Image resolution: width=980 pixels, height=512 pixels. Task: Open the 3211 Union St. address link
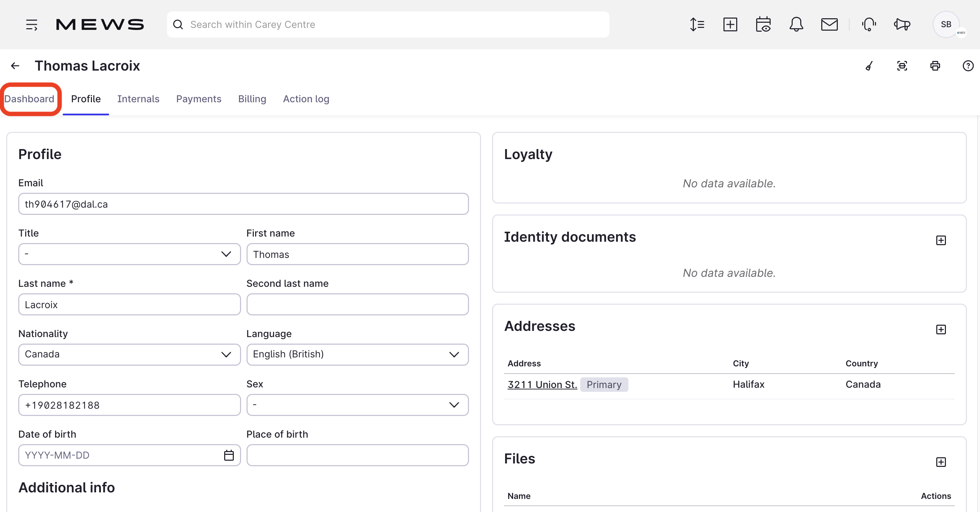point(542,385)
